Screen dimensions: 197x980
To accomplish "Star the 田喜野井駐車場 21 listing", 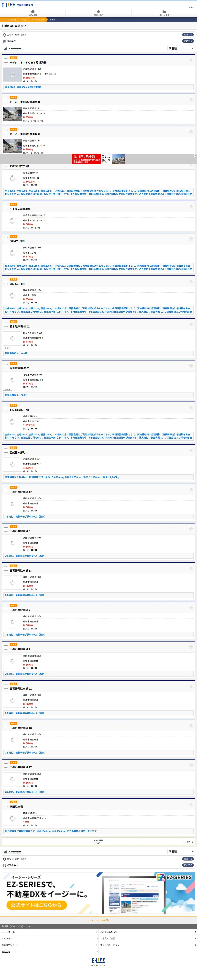I will coord(191,686).
